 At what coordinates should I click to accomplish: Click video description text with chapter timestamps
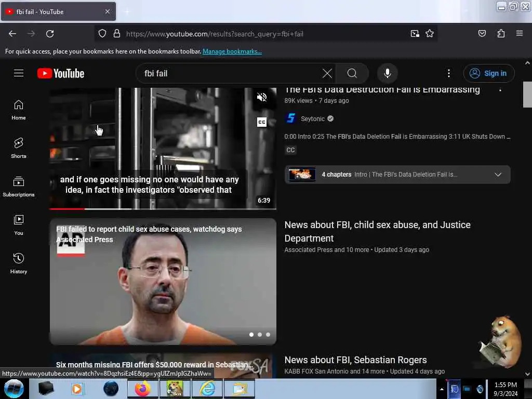[397, 137]
